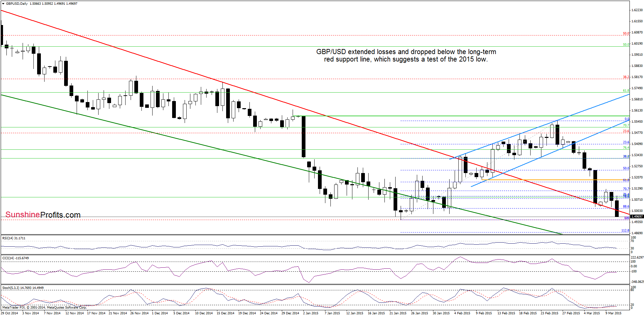Select the current price marker 1.49697
The image size is (644, 316).
pyautogui.click(x=637, y=217)
